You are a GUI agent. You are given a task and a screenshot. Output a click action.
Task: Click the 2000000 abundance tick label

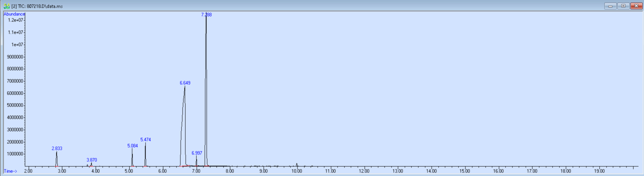click(x=15, y=142)
